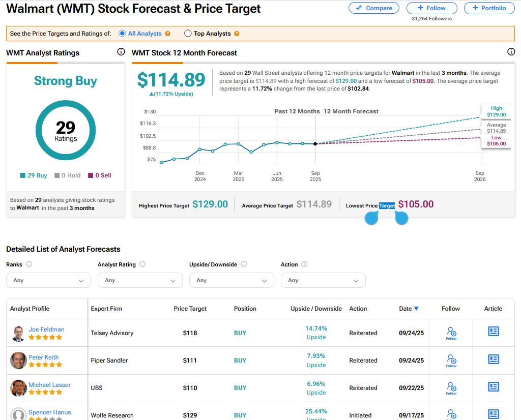
Task: Click the Sep 2025 data point on chart
Action: [x=315, y=144]
